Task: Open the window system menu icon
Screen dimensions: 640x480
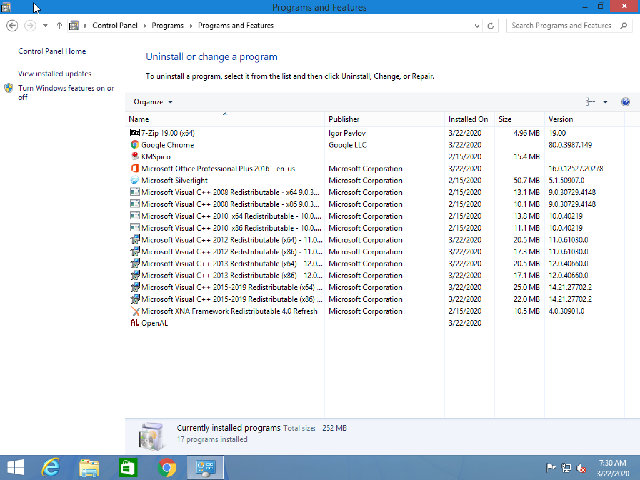Action: click(6, 7)
